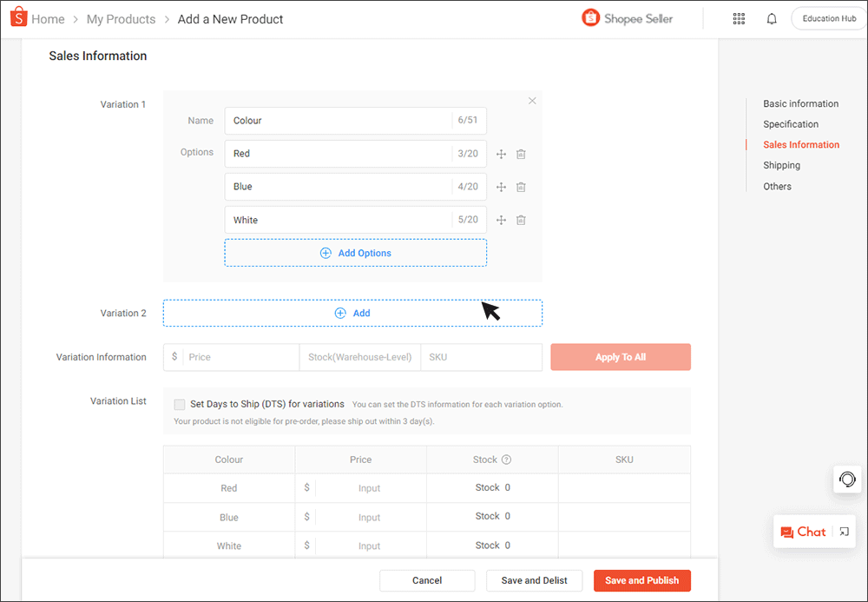868x602 pixels.
Task: Enable Set Days to Ship for variations
Action: (x=180, y=404)
